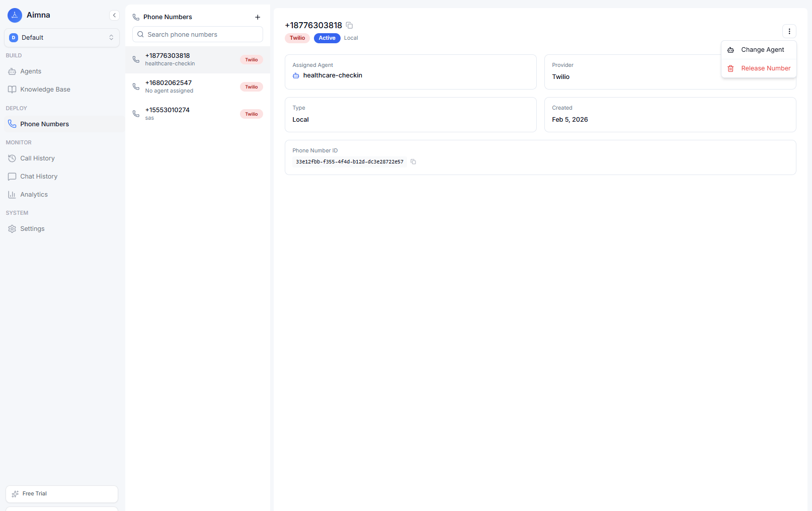Click the Type value Local
812x511 pixels.
[300, 120]
